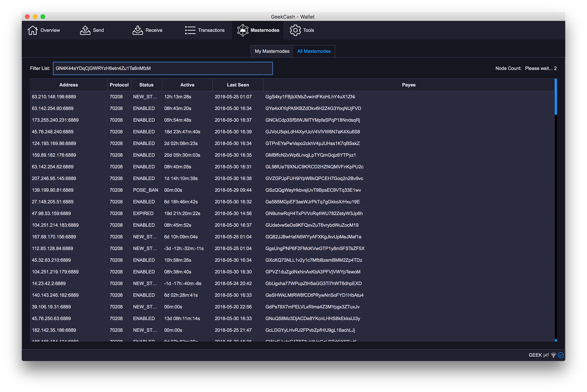Image resolution: width=587 pixels, height=392 pixels.
Task: Sort by the Status column header
Action: (146, 85)
